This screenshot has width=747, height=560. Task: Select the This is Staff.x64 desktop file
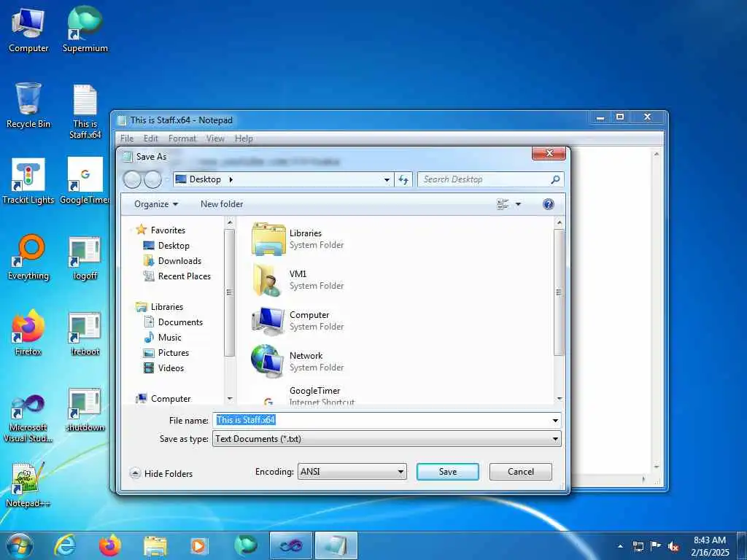pos(85,112)
